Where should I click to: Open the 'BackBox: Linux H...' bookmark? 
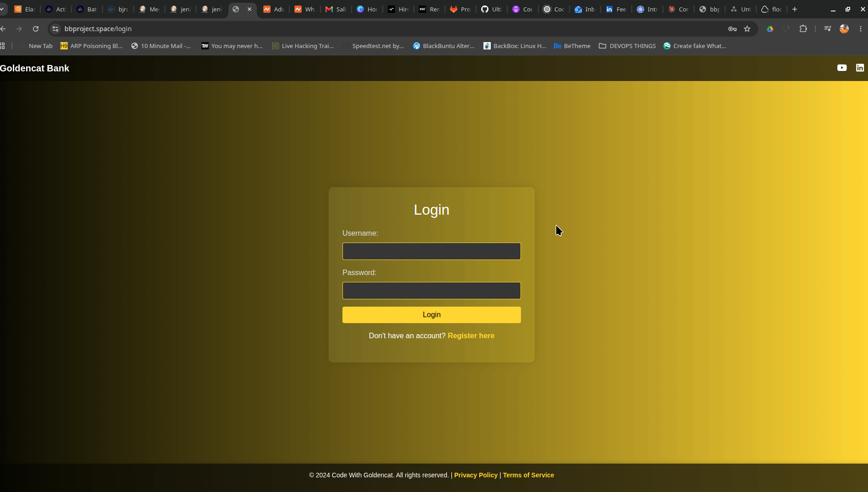click(515, 46)
